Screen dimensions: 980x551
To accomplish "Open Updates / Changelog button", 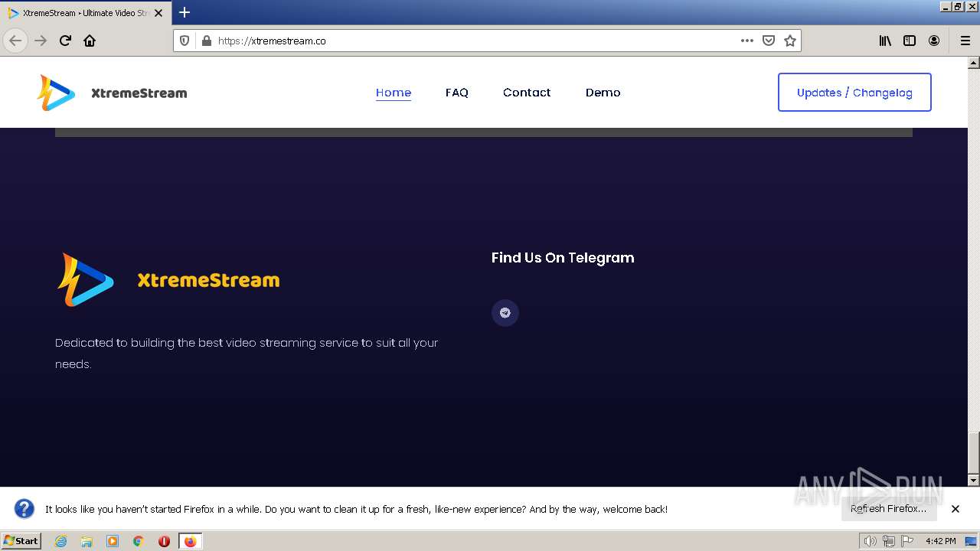I will tap(854, 92).
